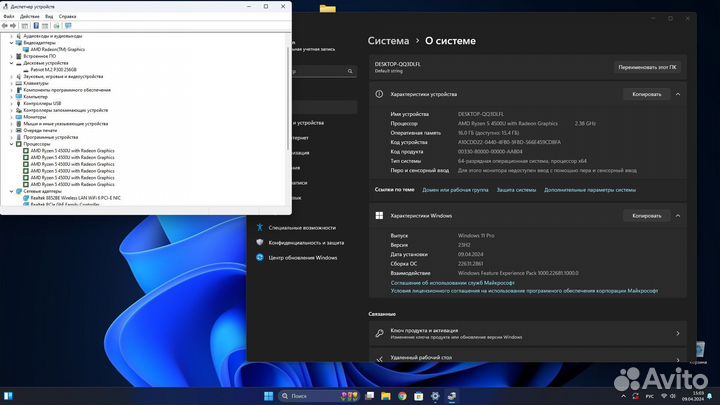The height and width of the screenshot is (405, 720).
Task: Open Microsoft Store from the taskbar
Action: (418, 396)
